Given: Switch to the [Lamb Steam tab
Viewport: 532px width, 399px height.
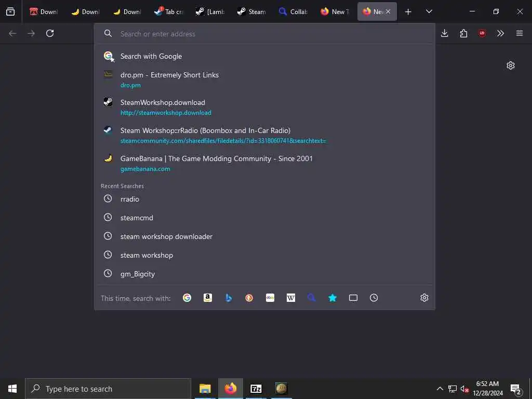Looking at the screenshot, I should pyautogui.click(x=210, y=11).
